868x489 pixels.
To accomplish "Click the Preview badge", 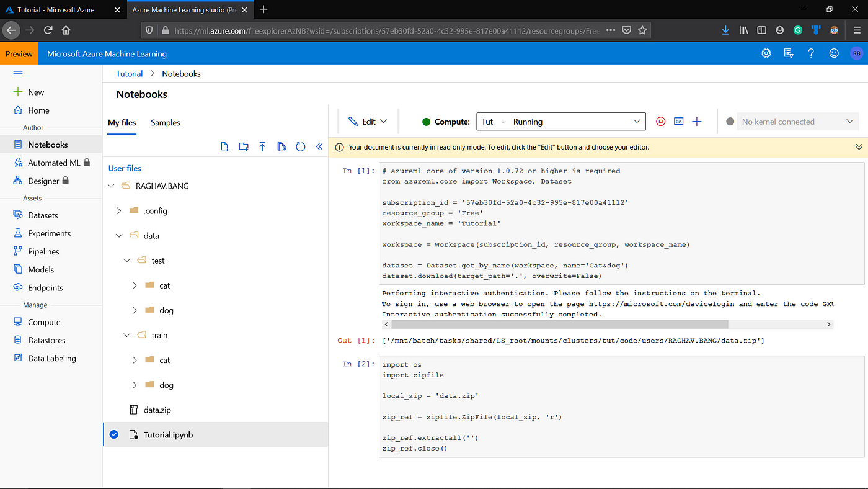I will pos(19,53).
